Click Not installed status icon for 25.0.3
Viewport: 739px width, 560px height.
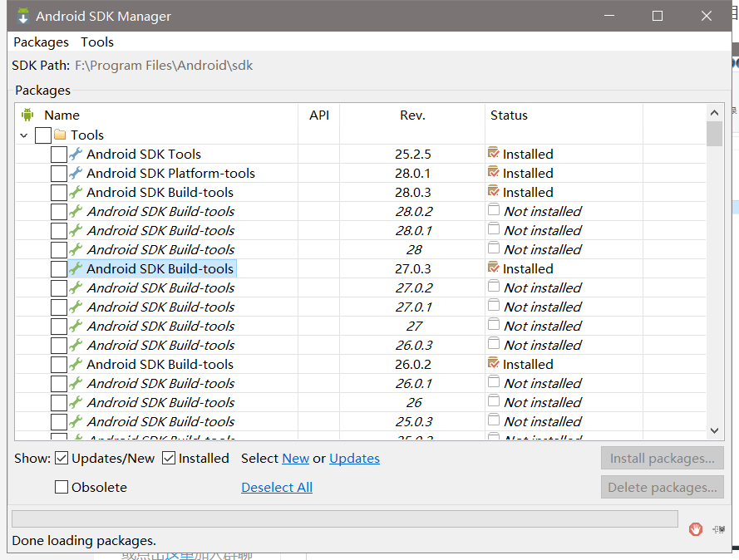pos(494,420)
